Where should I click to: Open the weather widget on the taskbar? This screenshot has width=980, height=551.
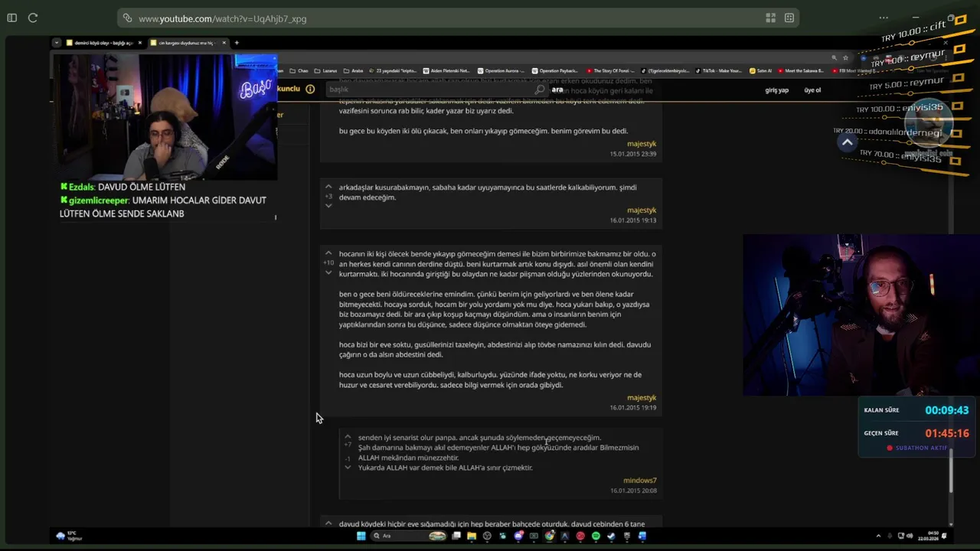(69, 536)
